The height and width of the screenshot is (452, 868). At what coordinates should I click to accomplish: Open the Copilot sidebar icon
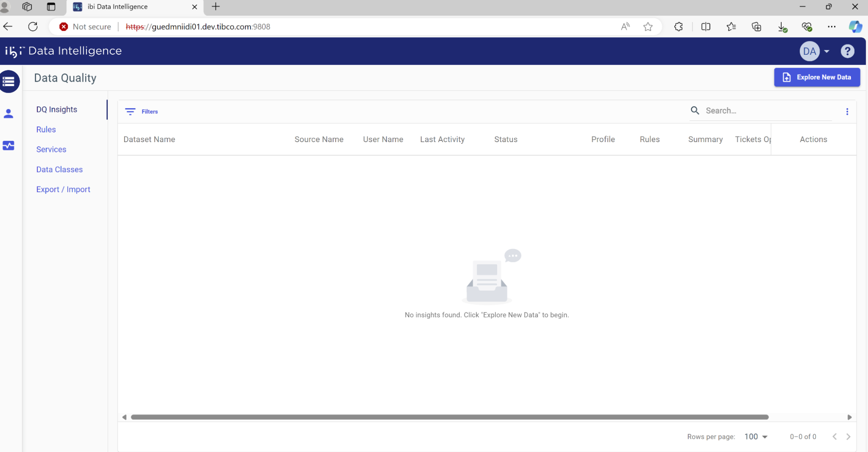tap(855, 27)
